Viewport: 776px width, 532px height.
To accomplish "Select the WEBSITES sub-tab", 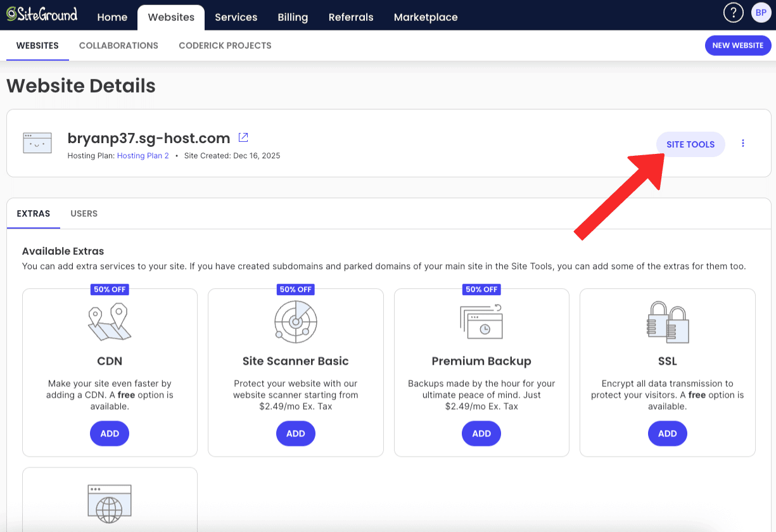I will (37, 46).
